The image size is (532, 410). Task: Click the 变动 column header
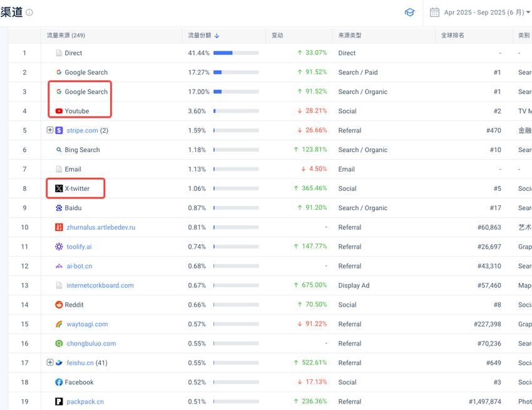277,35
